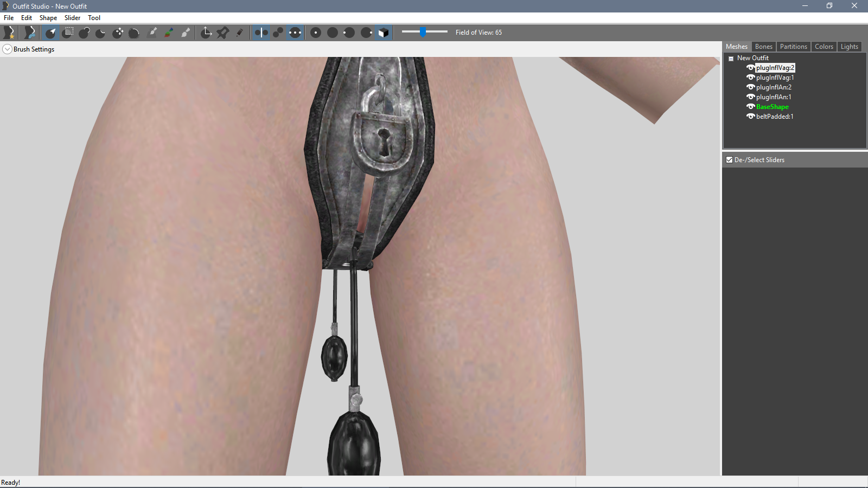Image resolution: width=868 pixels, height=488 pixels.
Task: Select the white Alpha brush
Action: 186,33
